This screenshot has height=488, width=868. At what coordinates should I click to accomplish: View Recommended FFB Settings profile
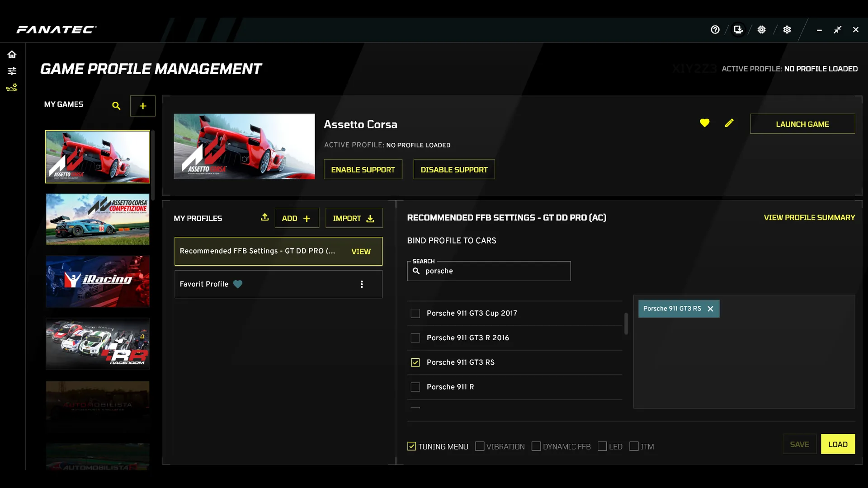tap(361, 252)
